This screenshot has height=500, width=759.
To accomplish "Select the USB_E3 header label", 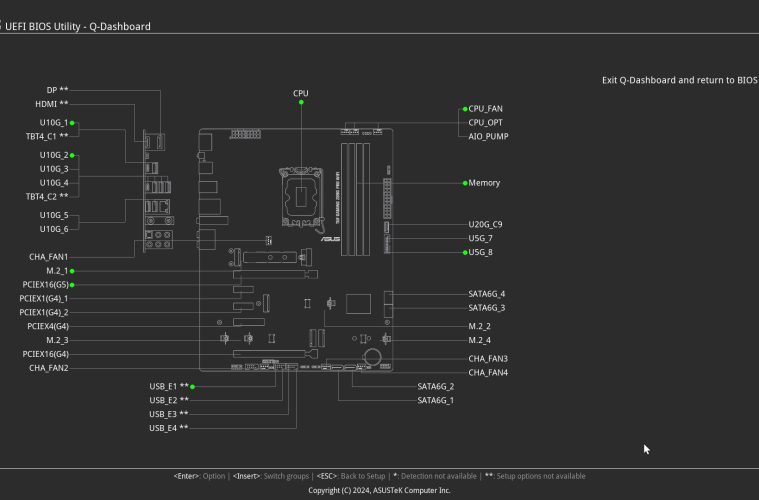I will (x=168, y=414).
